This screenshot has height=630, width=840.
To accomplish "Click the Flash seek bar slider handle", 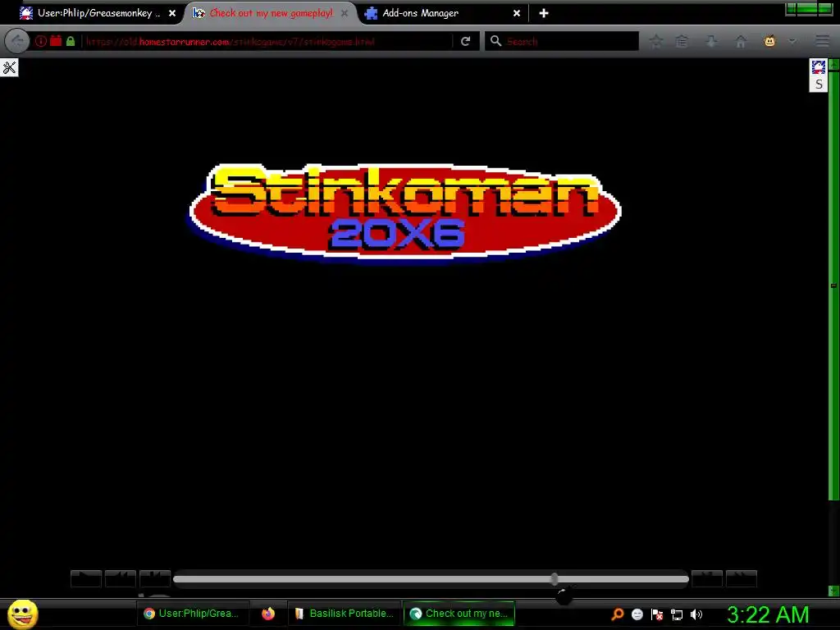I will tap(555, 578).
